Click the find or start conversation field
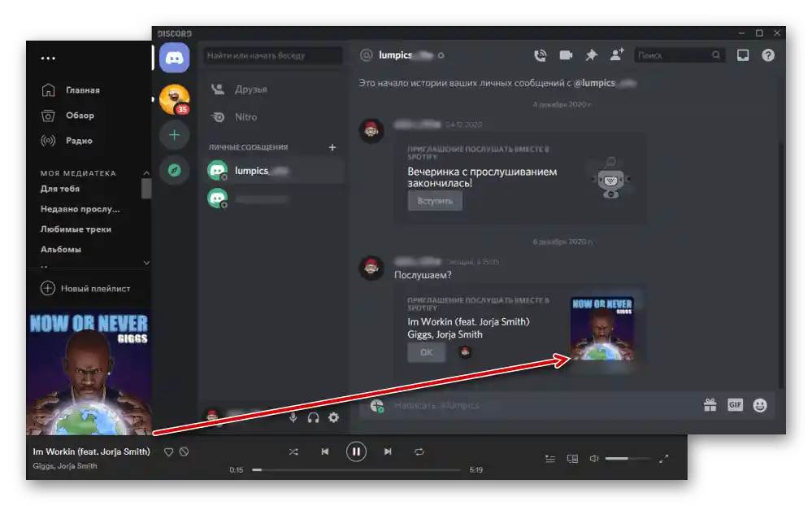The height and width of the screenshot is (506, 812). [x=273, y=55]
